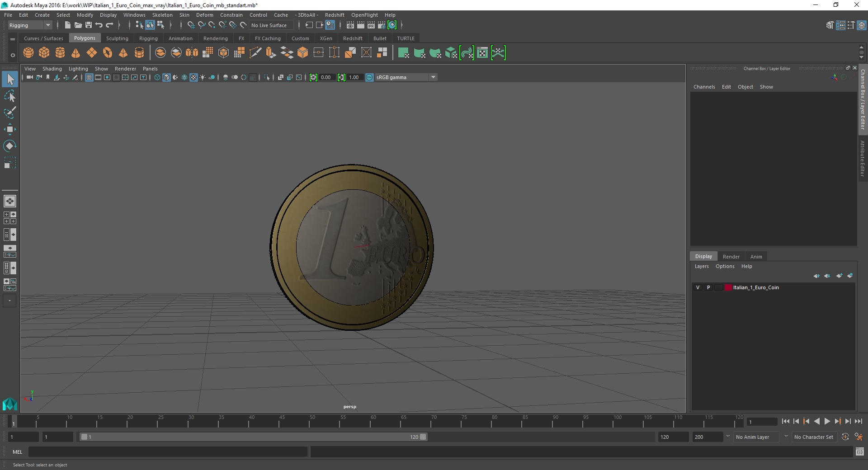Click the Maya logo home icon
This screenshot has width=868, height=470.
tap(10, 404)
